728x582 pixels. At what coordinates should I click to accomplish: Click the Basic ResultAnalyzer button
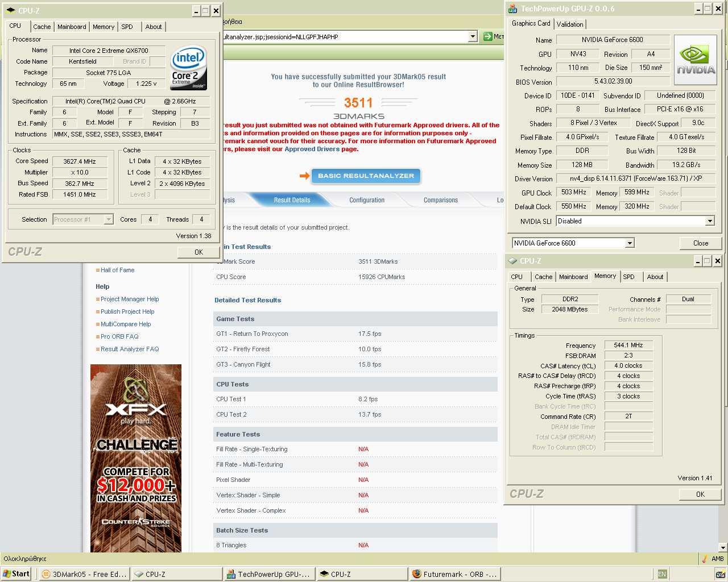coord(366,176)
